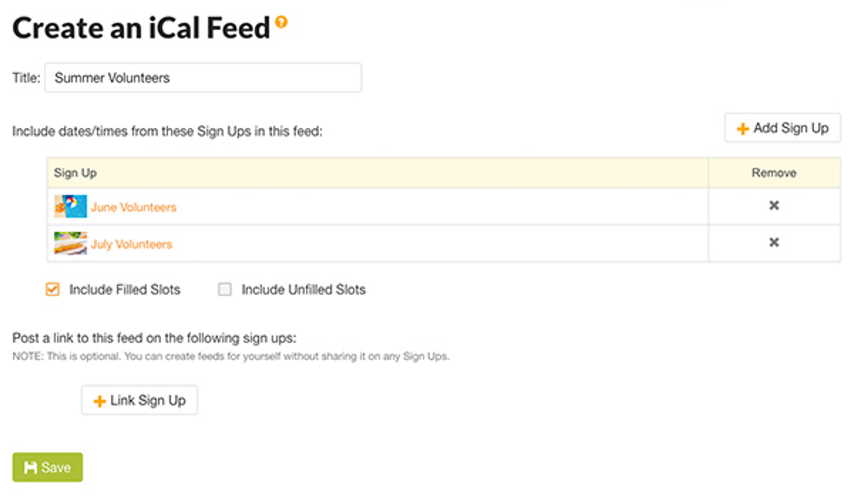Open the June Volunteers thumbnail image
868x502 pixels.
pyautogui.click(x=71, y=206)
